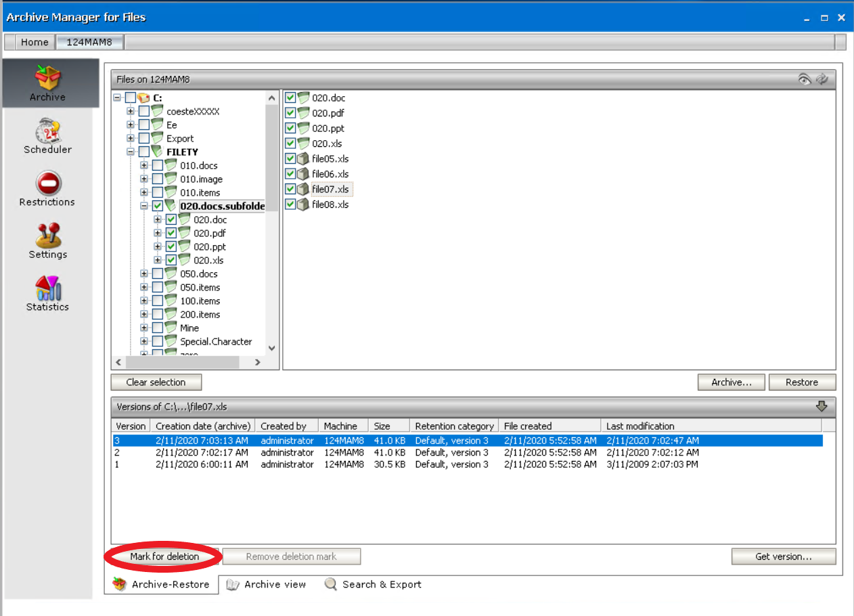Click the Remove deletion mark button
The image size is (854, 616).
pos(291,556)
